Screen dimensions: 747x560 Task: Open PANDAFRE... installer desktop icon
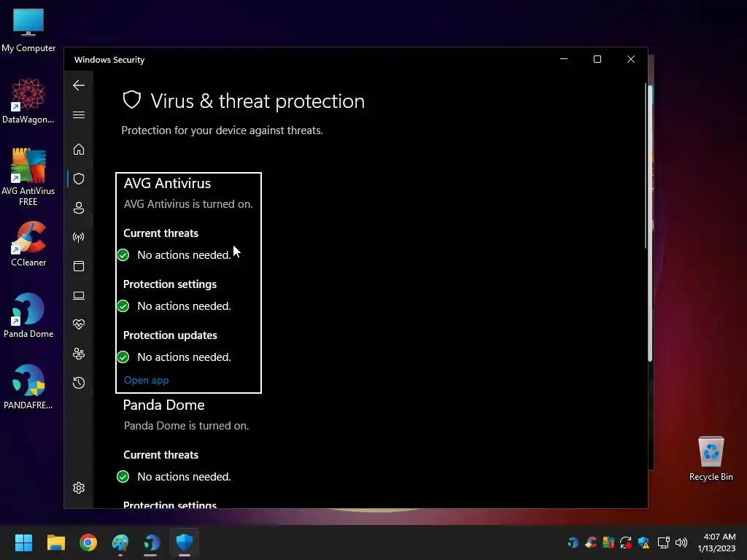click(28, 386)
